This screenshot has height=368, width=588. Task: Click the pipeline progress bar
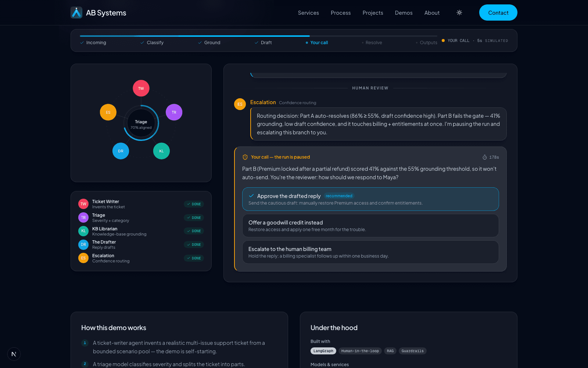[x=258, y=36]
